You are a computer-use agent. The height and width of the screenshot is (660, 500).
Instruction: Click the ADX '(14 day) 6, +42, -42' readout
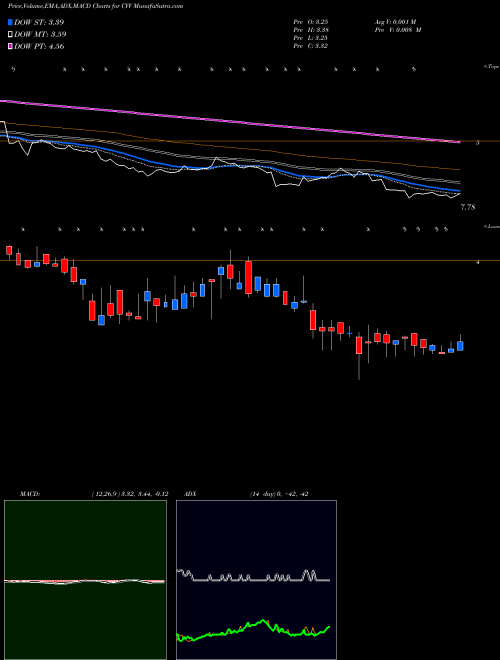point(279,494)
